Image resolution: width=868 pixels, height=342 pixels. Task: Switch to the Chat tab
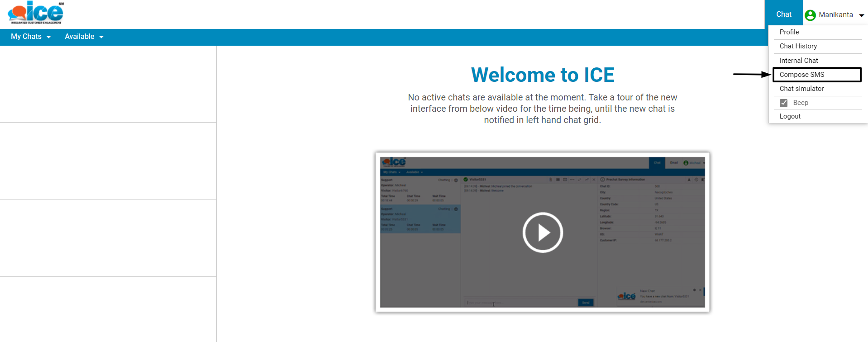(783, 14)
